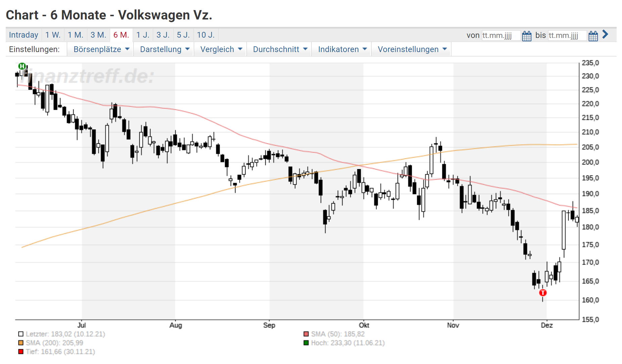Click the '155,0' y-axis label
This screenshot has width=622, height=364.
click(x=590, y=320)
